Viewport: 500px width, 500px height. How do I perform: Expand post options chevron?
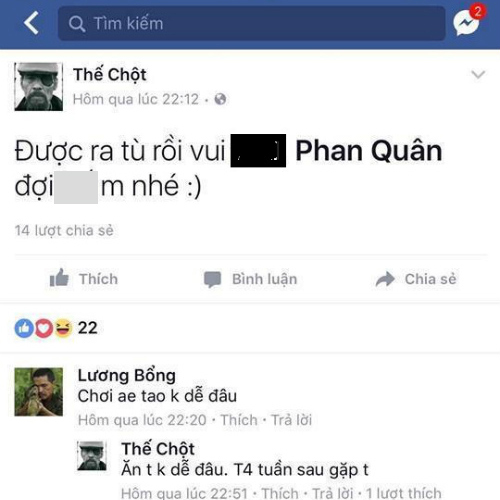[x=478, y=74]
